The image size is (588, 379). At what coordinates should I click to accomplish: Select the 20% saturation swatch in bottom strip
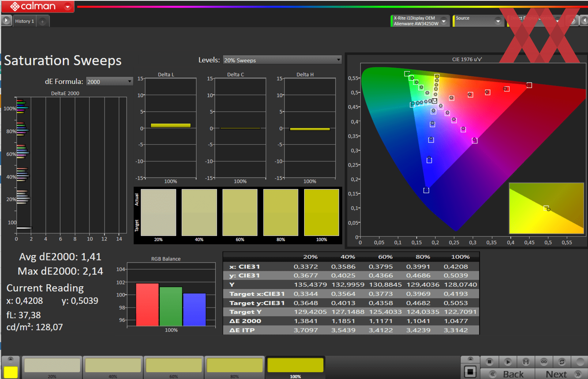pyautogui.click(x=52, y=366)
